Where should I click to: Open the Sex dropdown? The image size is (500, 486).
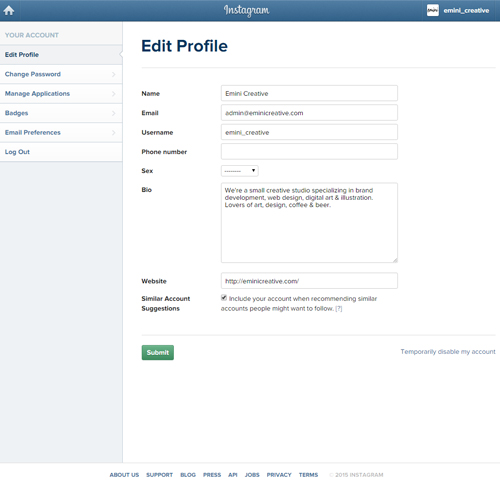click(x=240, y=171)
